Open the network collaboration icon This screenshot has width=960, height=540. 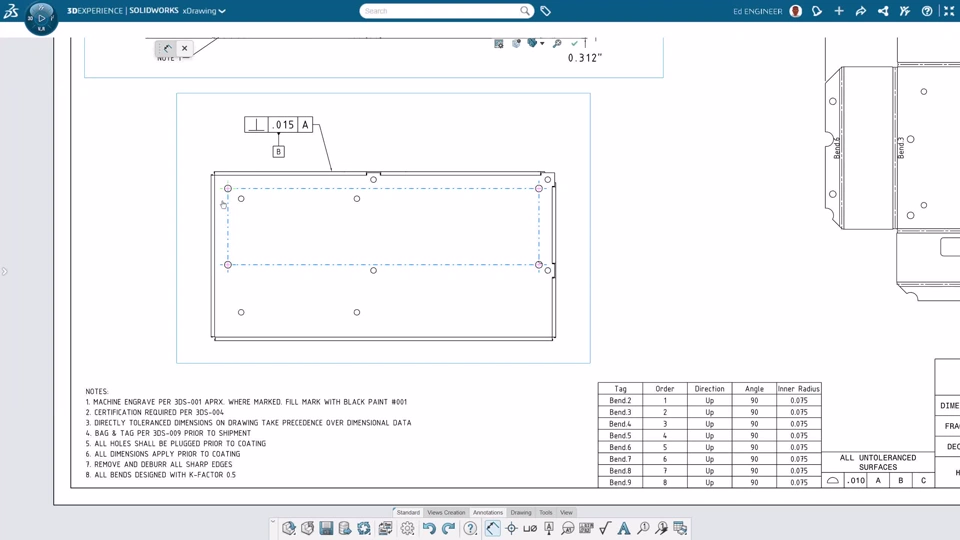point(883,11)
